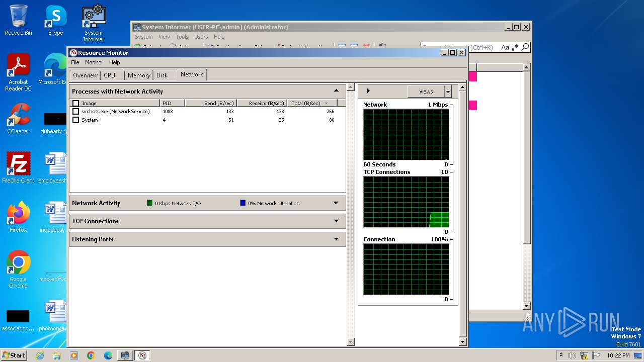Open Windows Explorer from the taskbar
This screenshot has height=362, width=644.
(57, 355)
